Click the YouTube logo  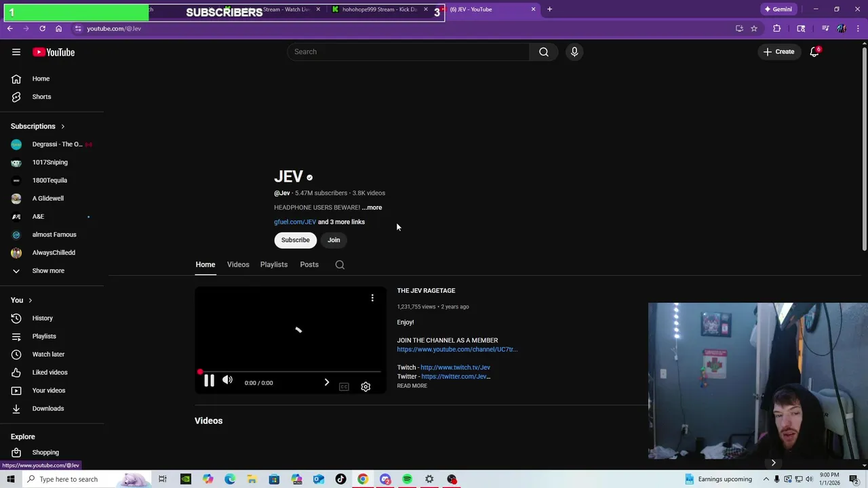54,52
